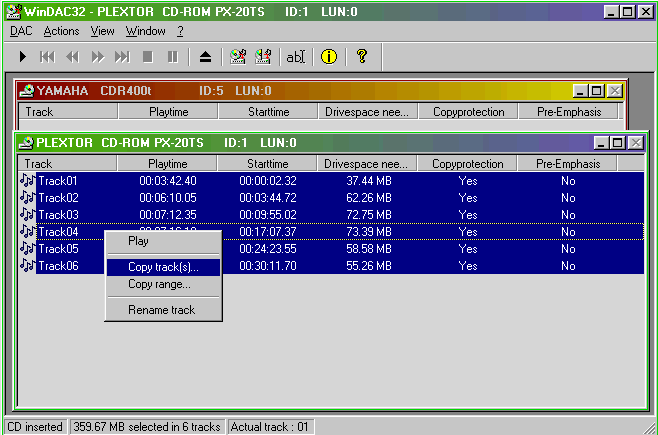Image resolution: width=658 pixels, height=435 pixels.
Task: Maximize the YAMAHA CDR400t child window
Action: pyautogui.click(x=596, y=91)
